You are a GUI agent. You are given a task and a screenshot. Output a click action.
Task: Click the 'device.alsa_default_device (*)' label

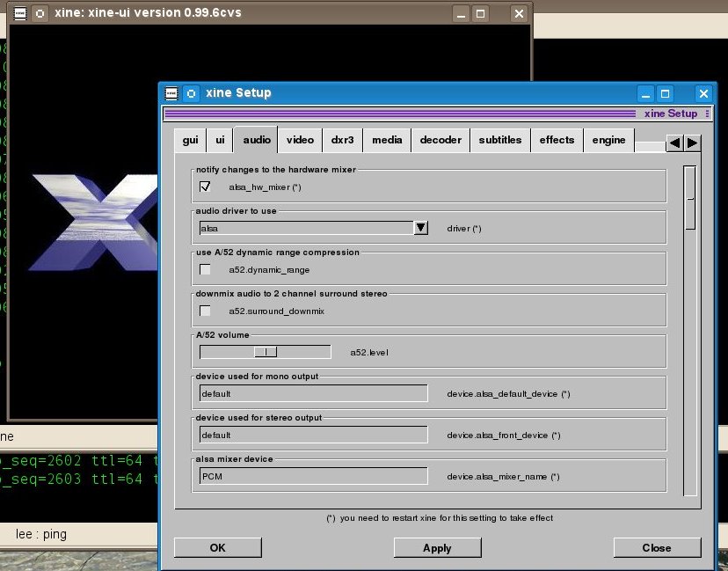[508, 394]
